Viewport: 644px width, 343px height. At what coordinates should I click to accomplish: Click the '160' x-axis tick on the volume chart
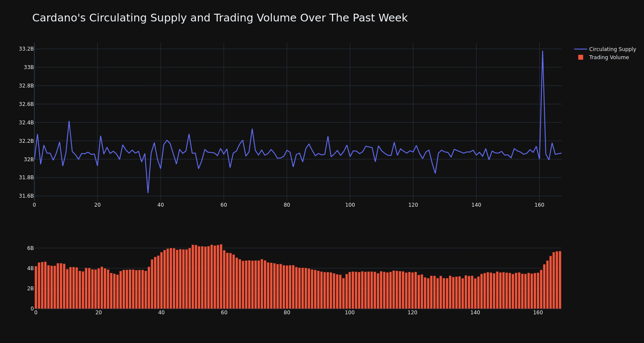point(538,313)
